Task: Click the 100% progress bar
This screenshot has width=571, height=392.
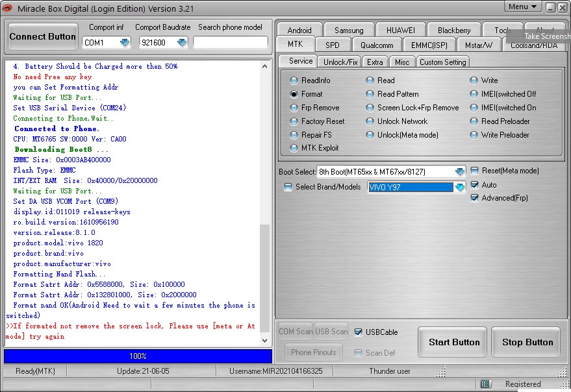Action: pos(138,356)
